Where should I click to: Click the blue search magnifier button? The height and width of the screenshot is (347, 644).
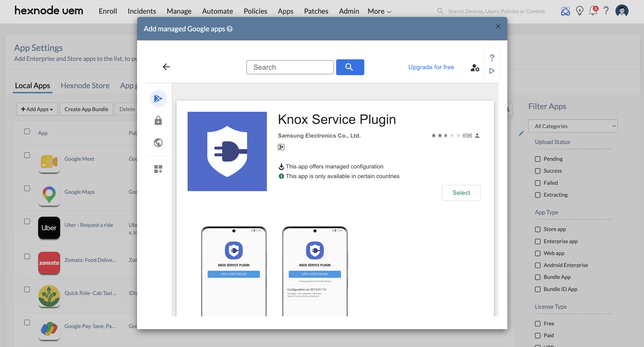pyautogui.click(x=350, y=67)
